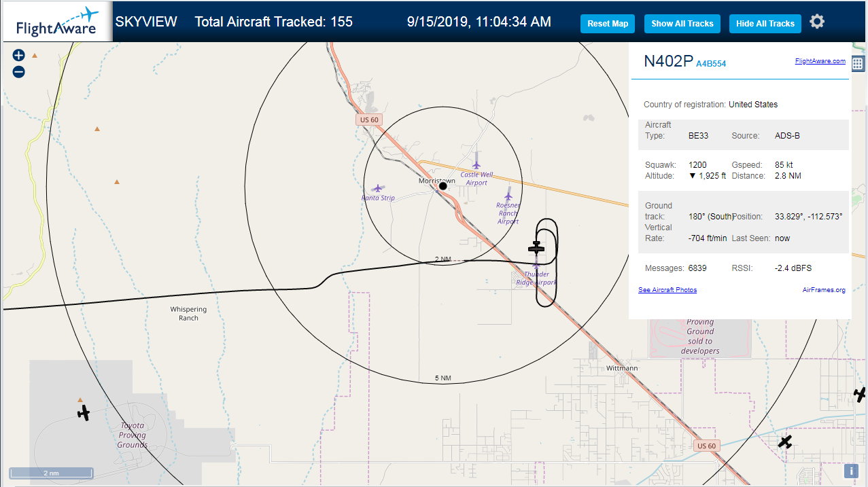Click the 5 NM range ring label
Screen dimensions: 868x487
point(442,378)
